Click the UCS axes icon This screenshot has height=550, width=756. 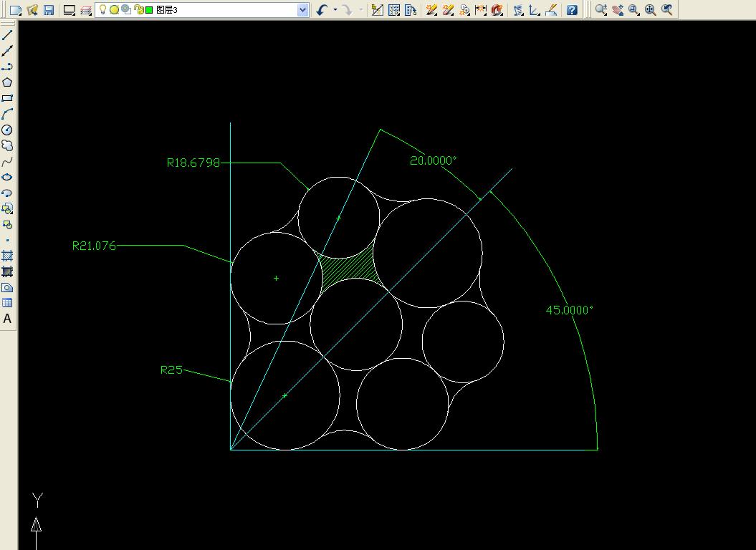click(535, 9)
